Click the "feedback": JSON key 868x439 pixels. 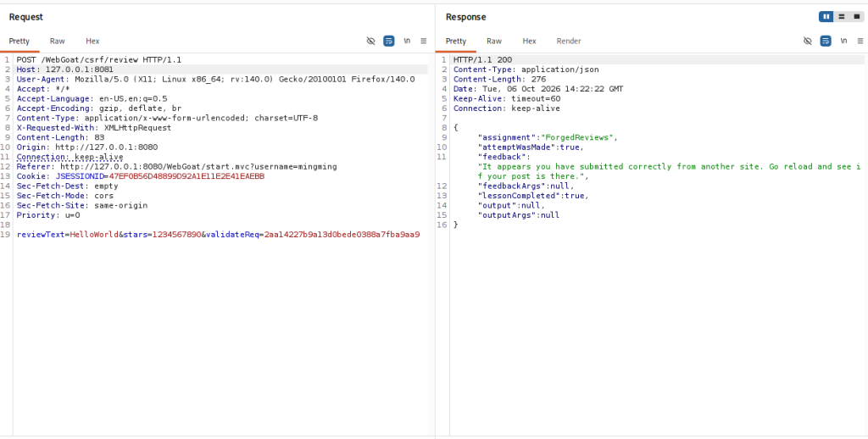tap(504, 157)
